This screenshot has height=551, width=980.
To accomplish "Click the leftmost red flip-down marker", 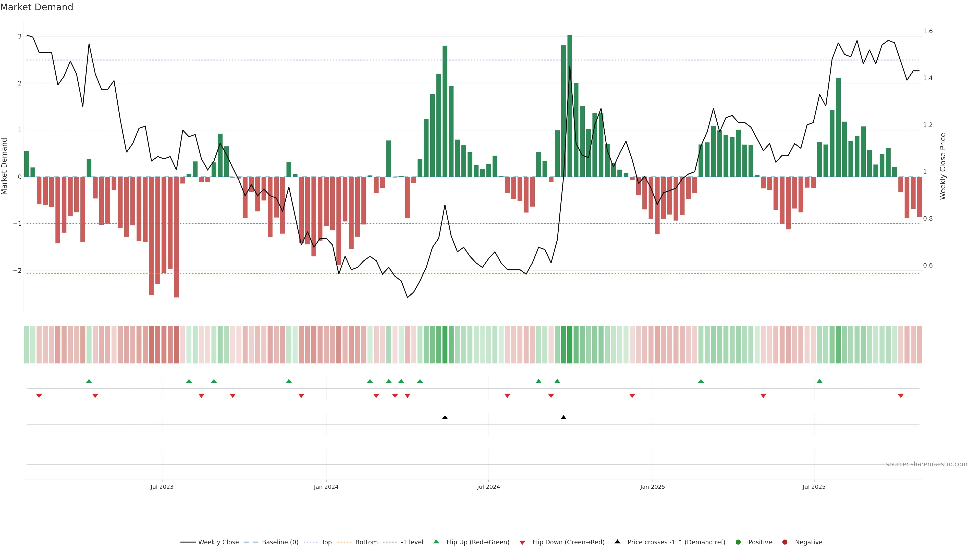I will [x=39, y=396].
